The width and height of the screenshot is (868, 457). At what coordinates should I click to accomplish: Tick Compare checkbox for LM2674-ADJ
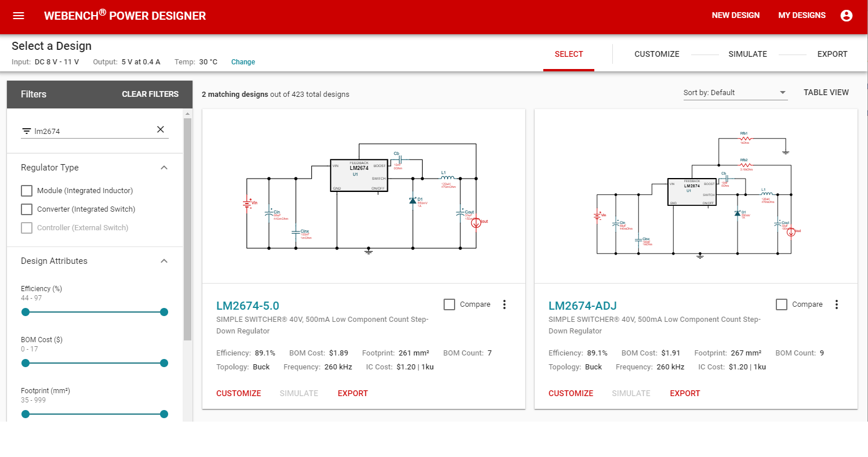[782, 304]
